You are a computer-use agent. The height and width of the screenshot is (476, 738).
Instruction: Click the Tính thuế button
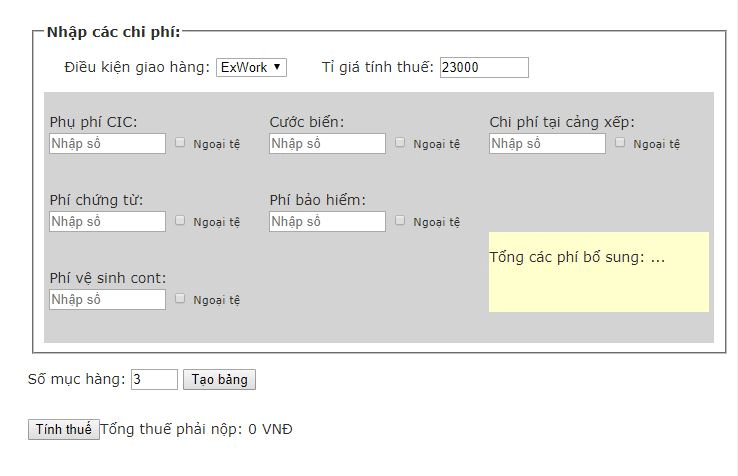[x=63, y=430]
